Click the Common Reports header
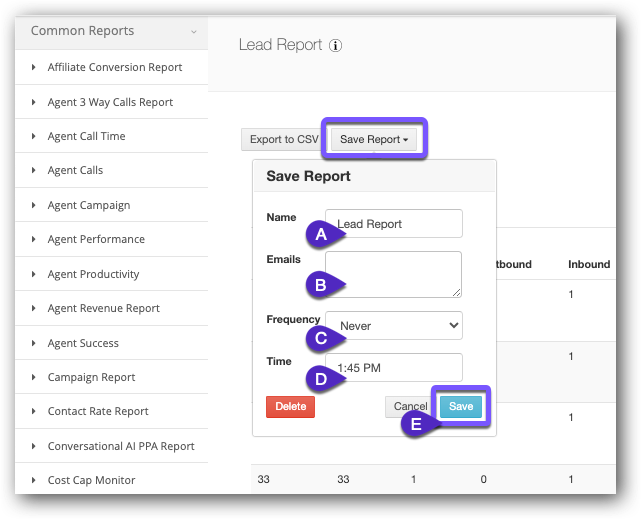The width and height of the screenshot is (641, 519). (x=111, y=33)
